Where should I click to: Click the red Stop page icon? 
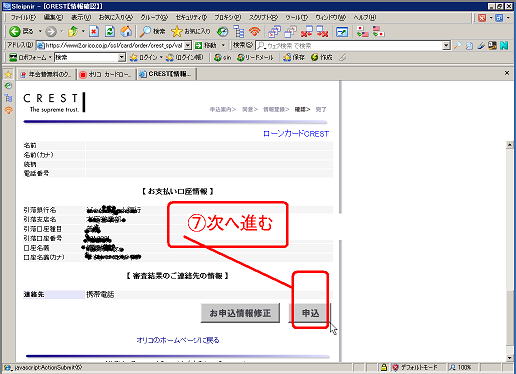(94, 32)
